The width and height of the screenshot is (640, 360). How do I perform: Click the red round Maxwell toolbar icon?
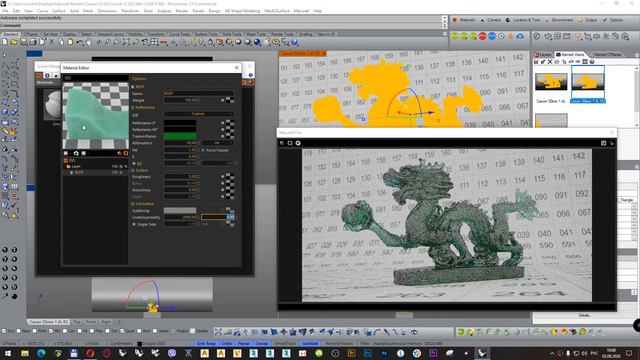tap(482, 36)
